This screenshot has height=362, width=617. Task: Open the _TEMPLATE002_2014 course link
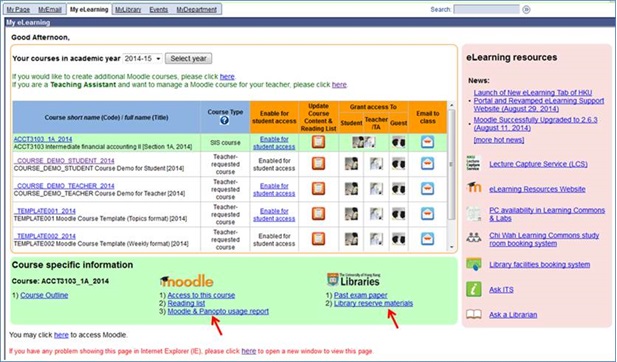[x=44, y=236]
